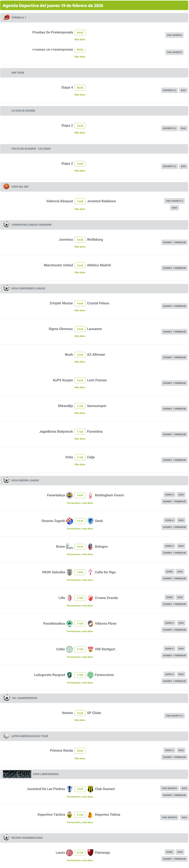This screenshot has width=189, height=868.
Task: Expand 'Formaciones y más datos' under Lille match
Action: (80, 606)
